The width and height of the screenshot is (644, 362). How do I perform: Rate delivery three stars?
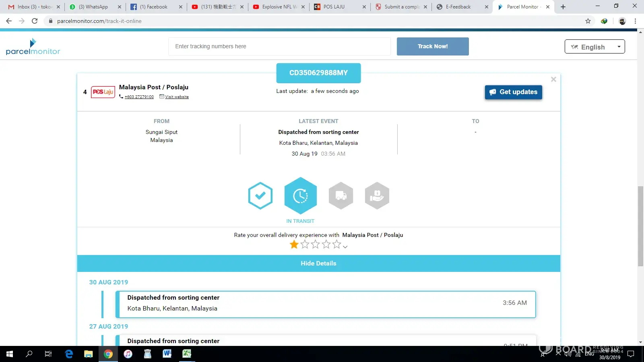316,245
